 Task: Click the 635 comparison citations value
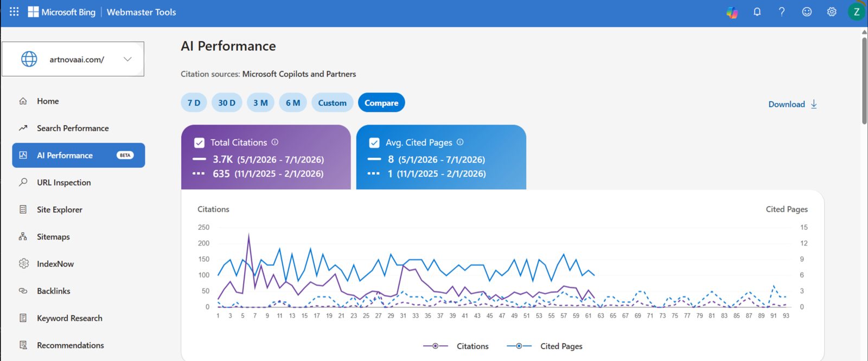tap(221, 173)
